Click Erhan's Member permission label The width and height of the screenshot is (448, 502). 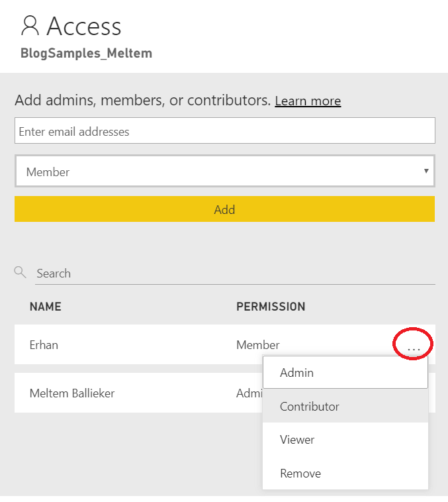pos(257,345)
